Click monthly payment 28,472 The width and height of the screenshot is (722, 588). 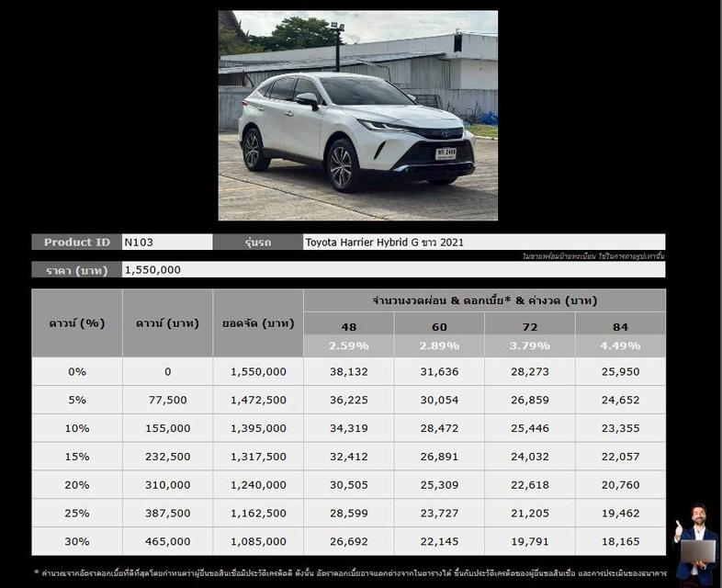(439, 428)
